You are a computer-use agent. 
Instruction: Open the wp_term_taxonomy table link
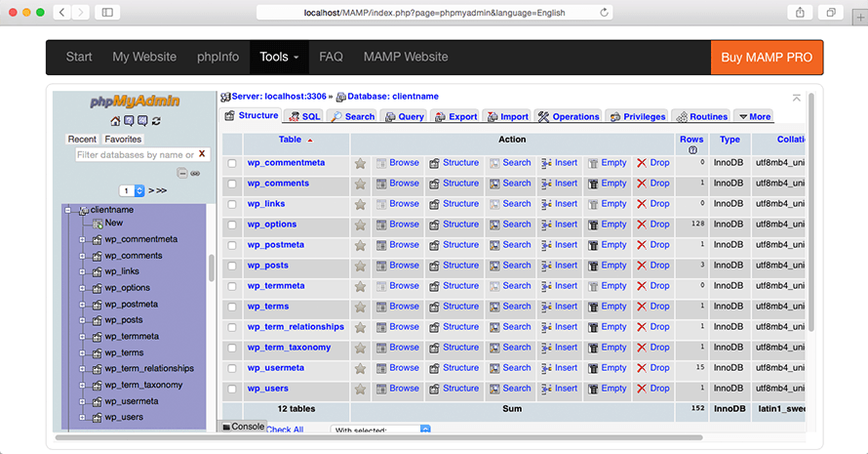289,348
